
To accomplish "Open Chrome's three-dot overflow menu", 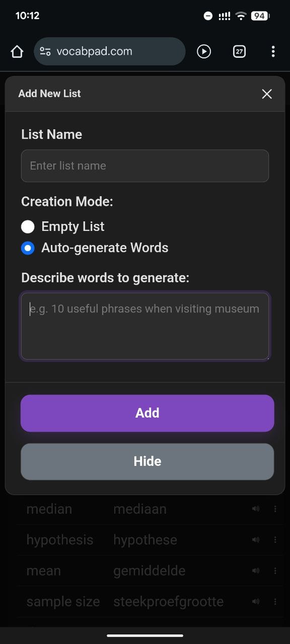I will pyautogui.click(x=273, y=51).
